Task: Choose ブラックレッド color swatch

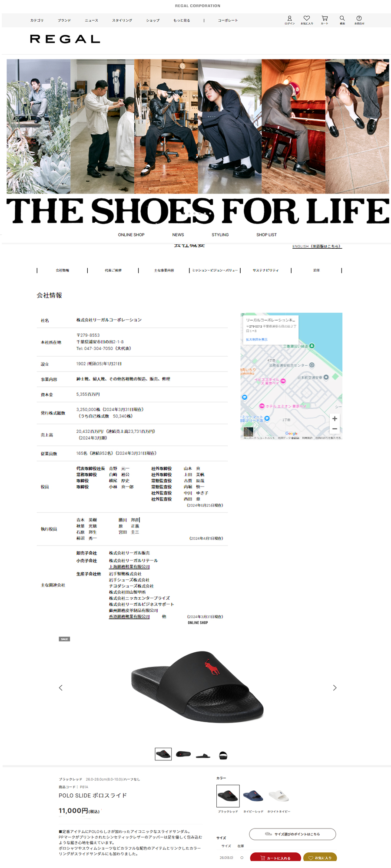Action: 228,796
